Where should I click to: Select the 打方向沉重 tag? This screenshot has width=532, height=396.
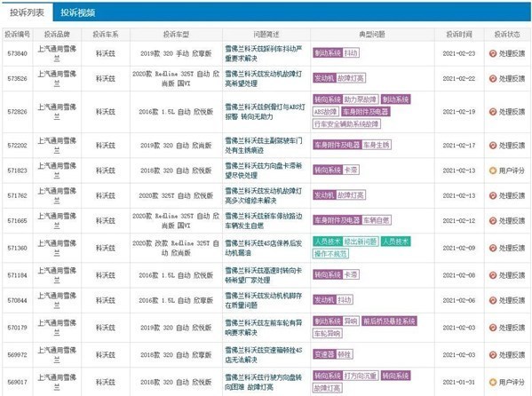361,376
